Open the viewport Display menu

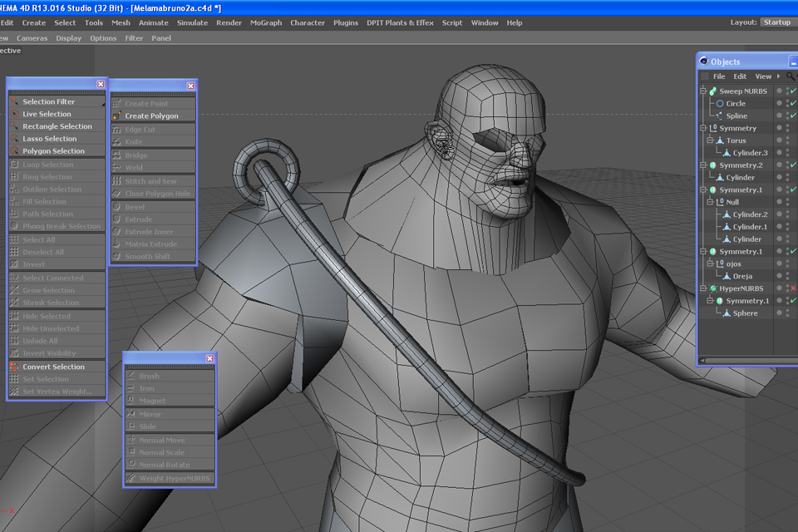[68, 38]
